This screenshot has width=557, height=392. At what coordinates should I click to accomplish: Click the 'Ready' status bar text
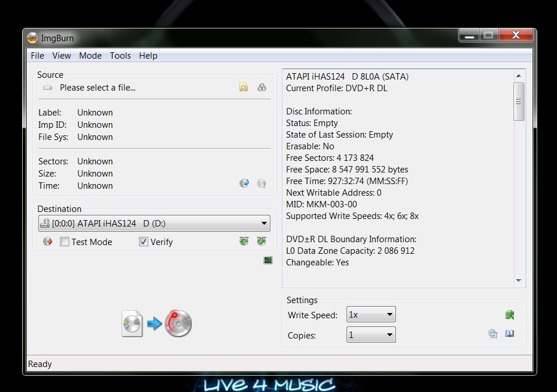pyautogui.click(x=40, y=364)
